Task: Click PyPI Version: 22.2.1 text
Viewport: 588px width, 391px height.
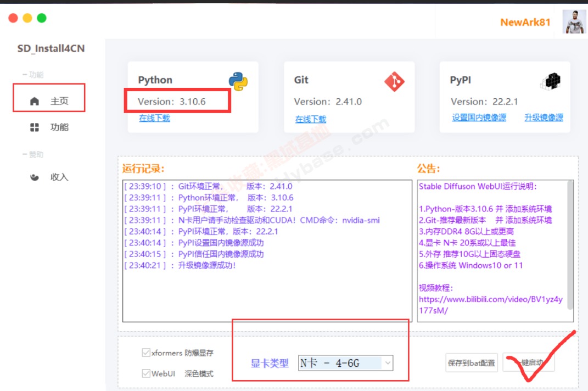Action: click(x=484, y=102)
